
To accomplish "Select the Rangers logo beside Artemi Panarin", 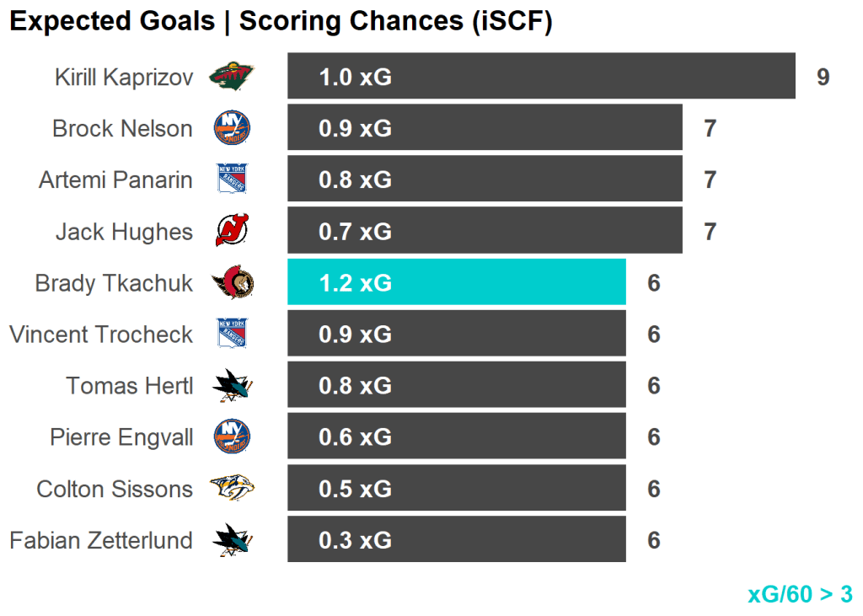I will pyautogui.click(x=232, y=179).
